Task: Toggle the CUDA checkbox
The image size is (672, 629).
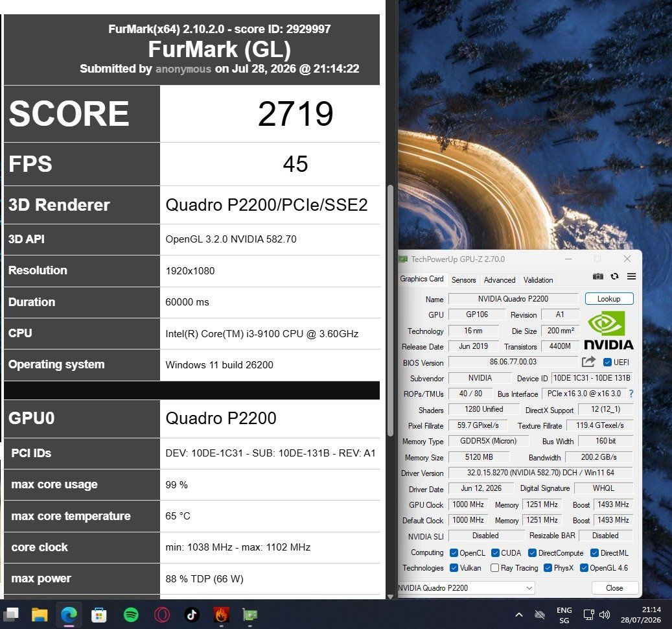Action: [495, 552]
